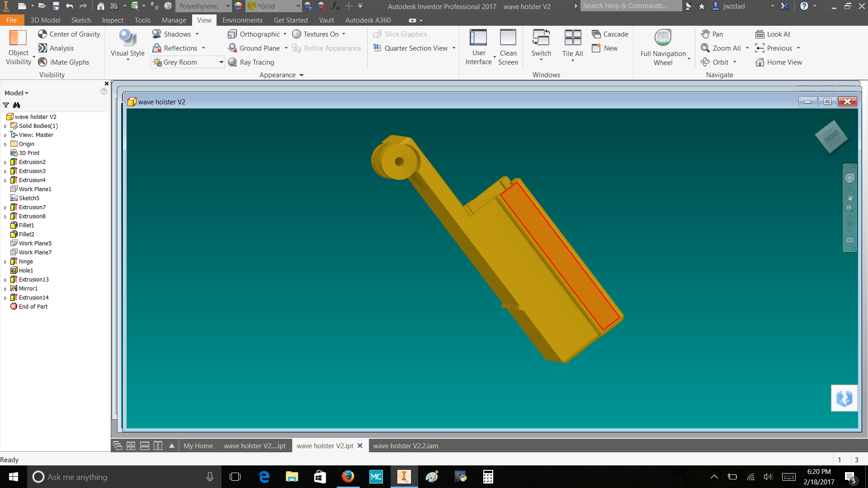Click in the Search Help & Commands field
This screenshot has width=868, height=488.
click(x=631, y=6)
